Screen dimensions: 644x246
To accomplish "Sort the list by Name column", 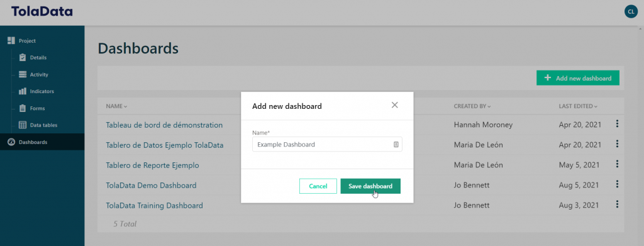I will tap(116, 106).
